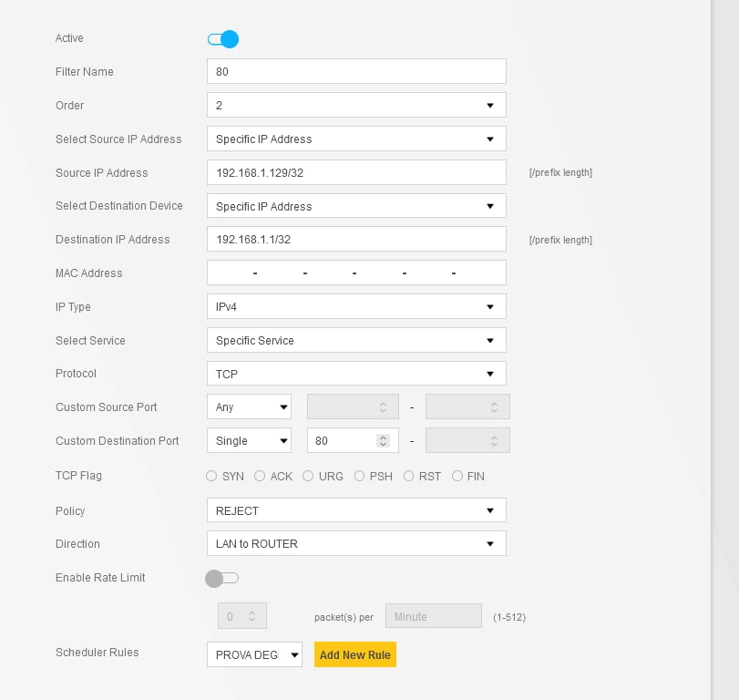Open the Custom Source Port Any dropdown
This screenshot has height=700, width=739.
click(x=249, y=407)
